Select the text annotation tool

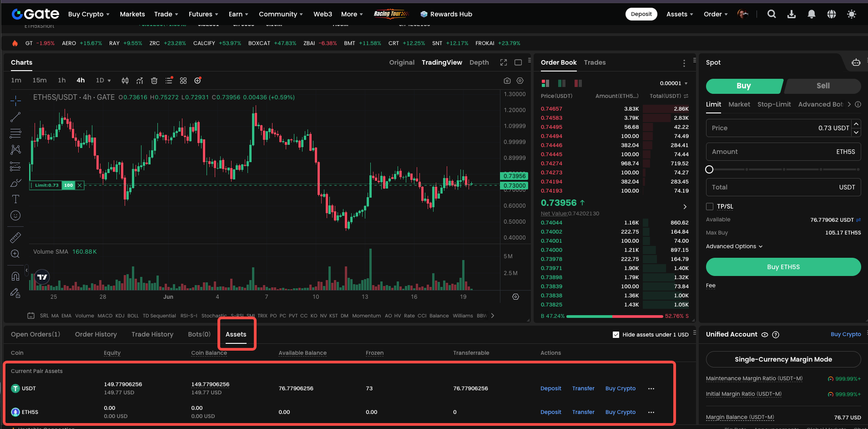[x=15, y=199]
